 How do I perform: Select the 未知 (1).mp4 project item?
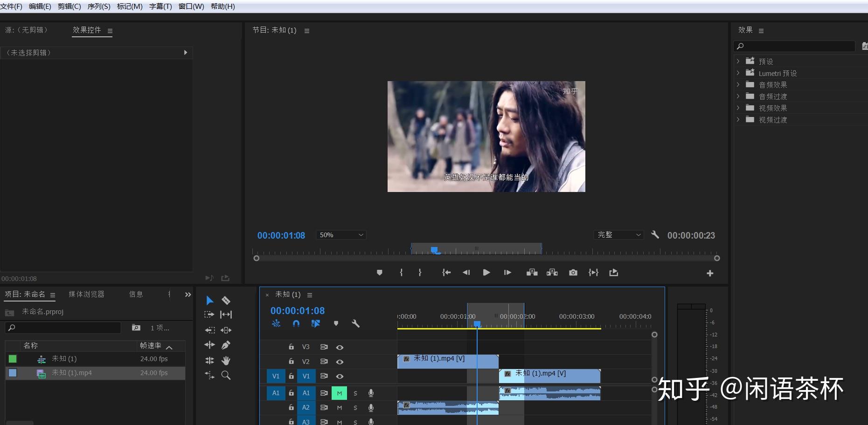tap(95, 373)
